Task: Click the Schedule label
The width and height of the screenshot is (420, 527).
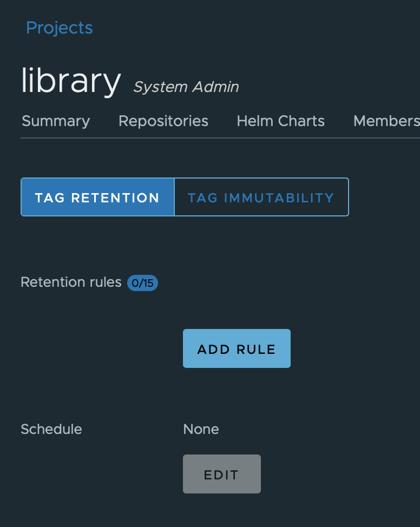Action: tap(51, 429)
